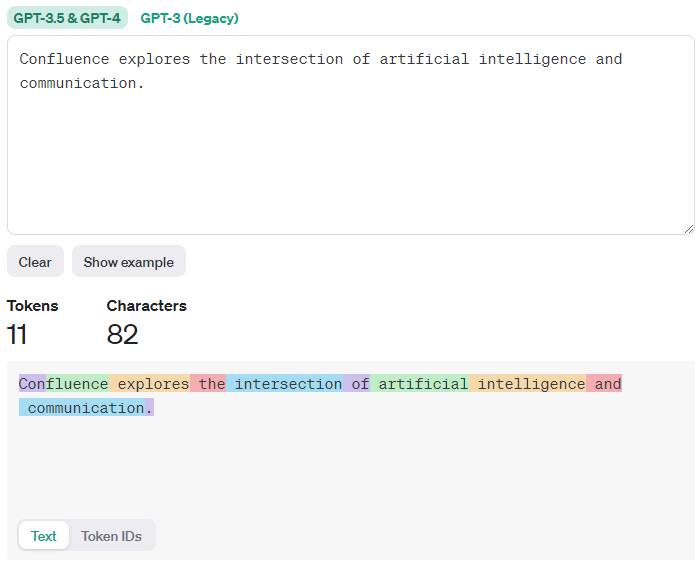Click the blue 'intersection' token

coord(284,383)
